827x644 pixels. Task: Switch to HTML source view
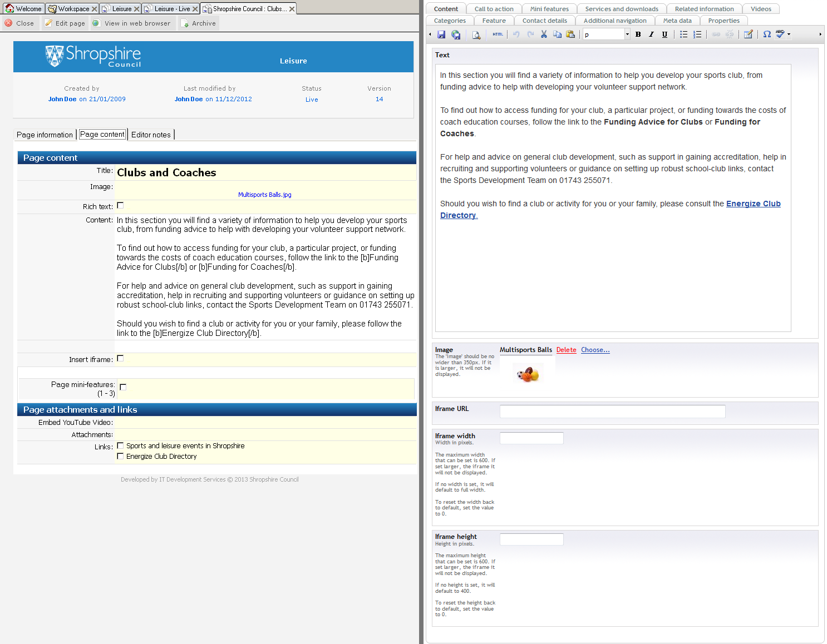pos(498,34)
